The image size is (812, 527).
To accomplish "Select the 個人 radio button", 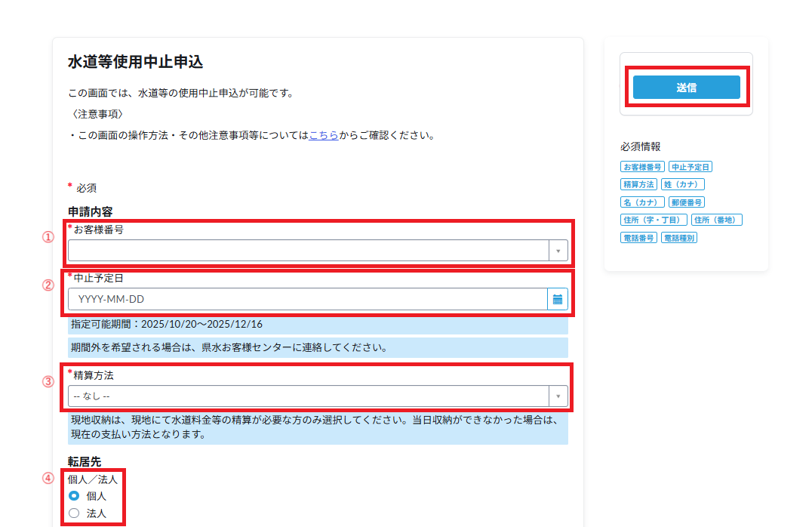I will [x=74, y=496].
